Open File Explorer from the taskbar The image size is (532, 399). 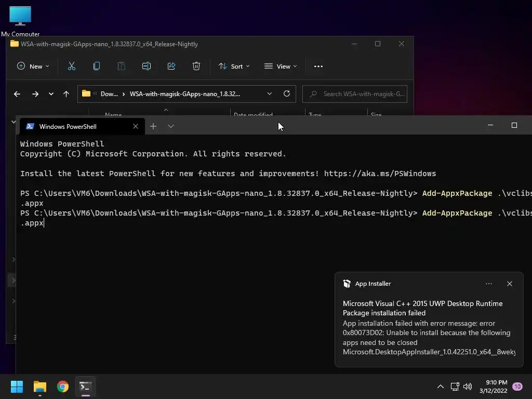[x=39, y=387]
